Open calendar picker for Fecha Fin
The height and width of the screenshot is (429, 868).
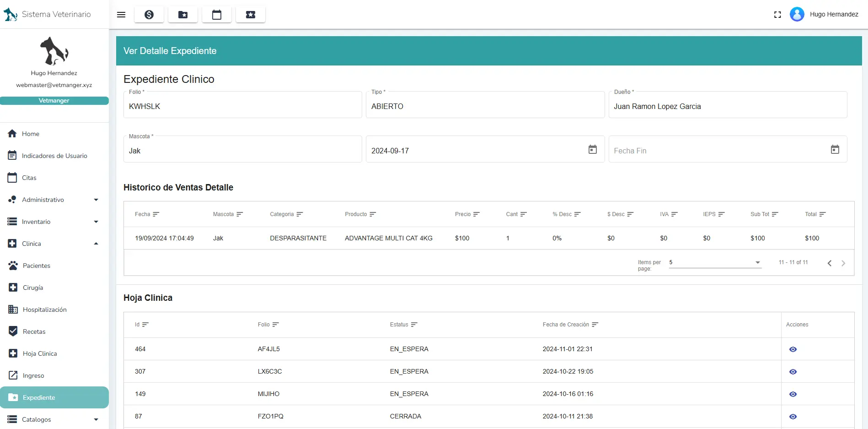click(x=835, y=149)
